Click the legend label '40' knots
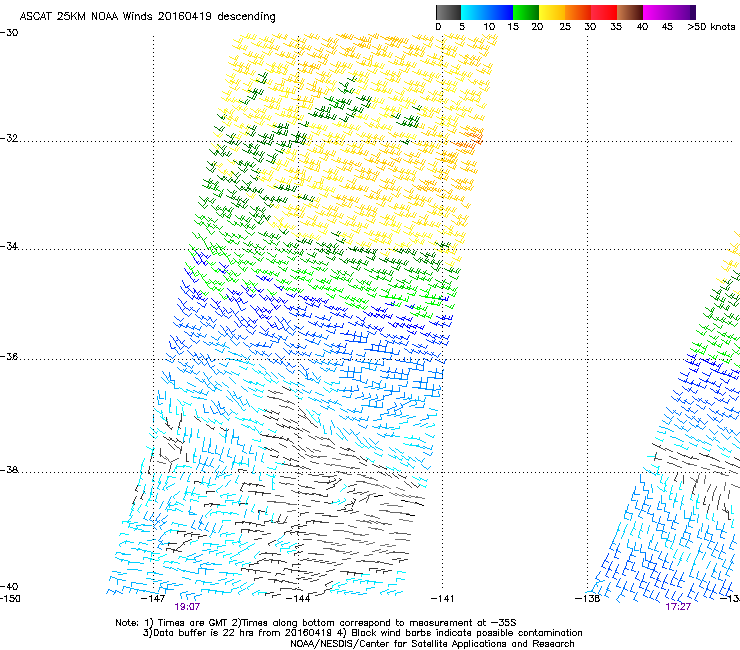 [642, 27]
